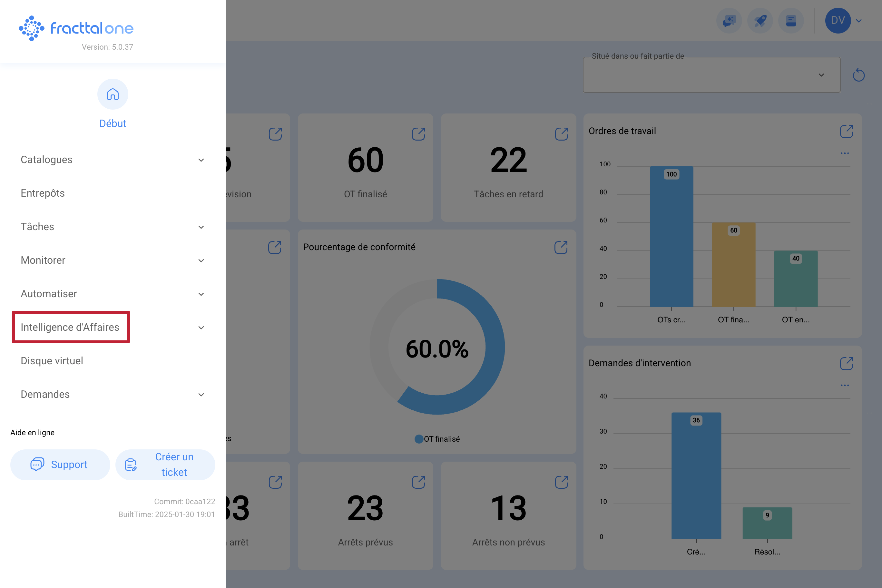
Task: Click Pourcentage de conformité title
Action: click(x=359, y=247)
